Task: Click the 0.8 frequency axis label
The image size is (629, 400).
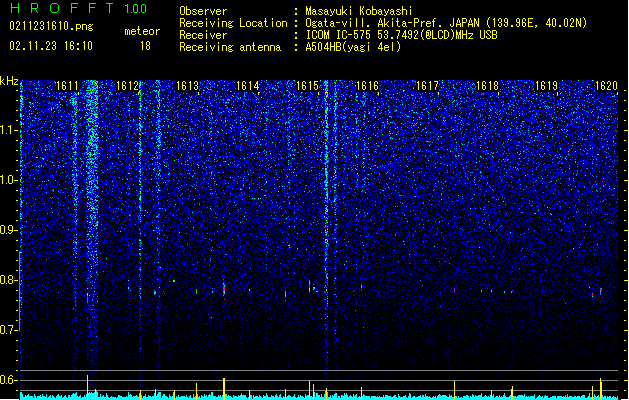Action: (9, 280)
